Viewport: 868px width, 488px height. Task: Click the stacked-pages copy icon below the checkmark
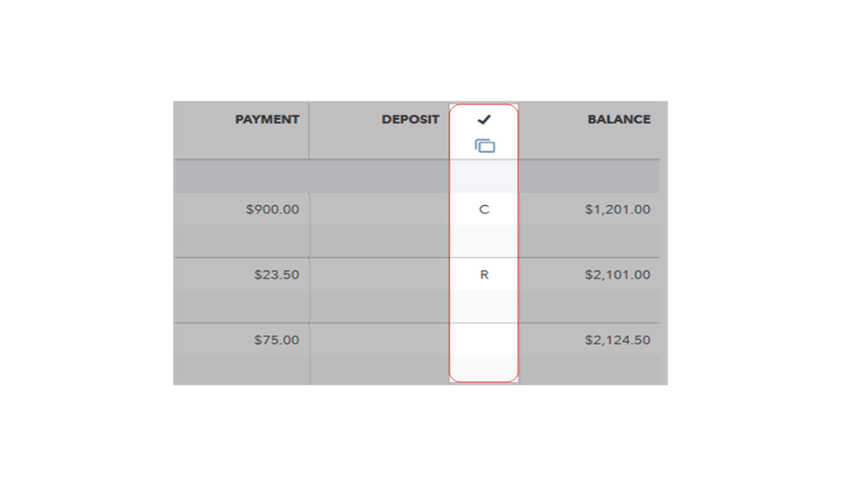coord(484,146)
